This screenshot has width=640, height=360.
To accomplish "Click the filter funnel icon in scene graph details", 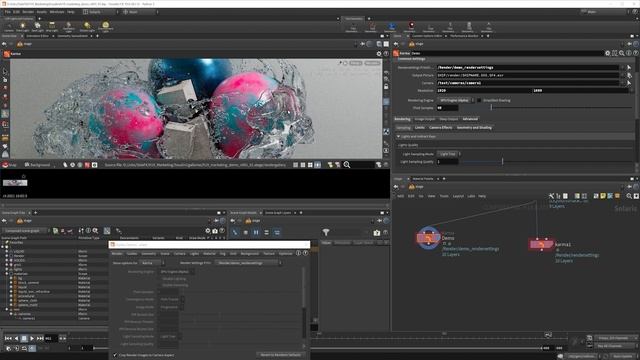I will pos(326,232).
